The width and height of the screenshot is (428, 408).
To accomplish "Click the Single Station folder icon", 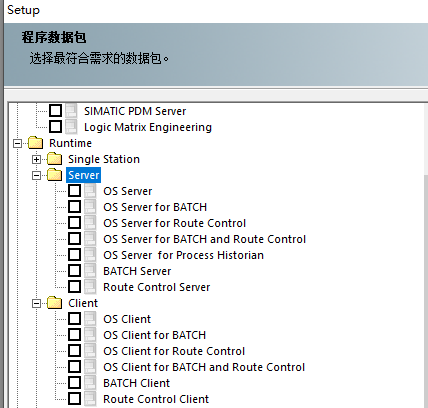I will coord(55,159).
